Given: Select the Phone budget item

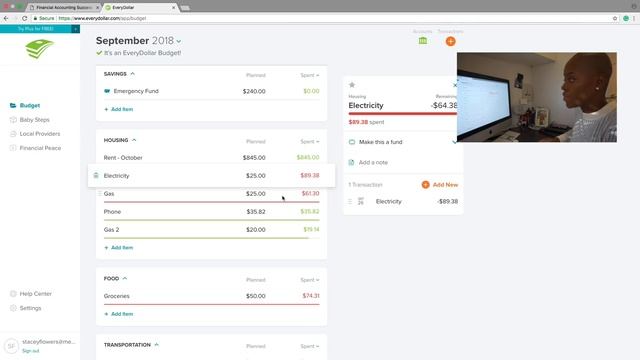Looking at the screenshot, I should tap(211, 212).
